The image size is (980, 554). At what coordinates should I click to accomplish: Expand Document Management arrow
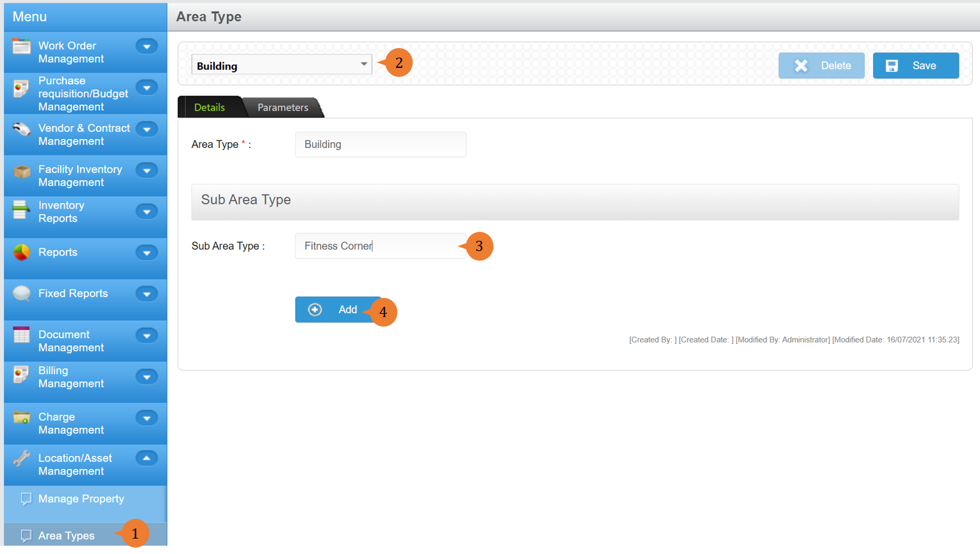[147, 336]
